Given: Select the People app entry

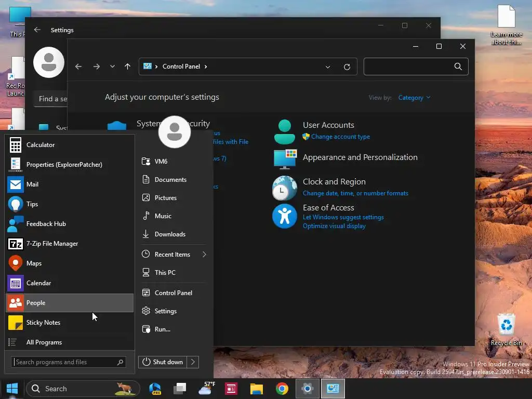Looking at the screenshot, I should (x=70, y=303).
